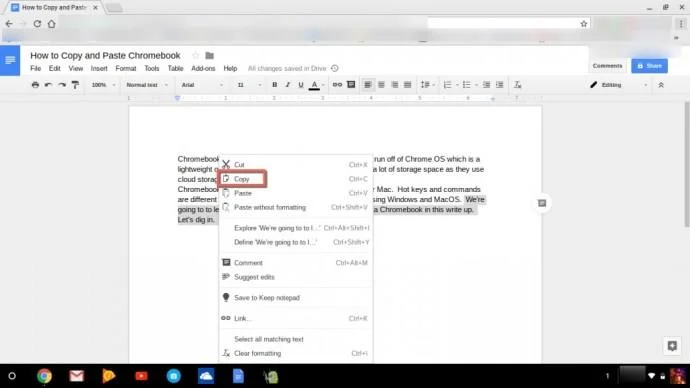Toggle italic formatting

(x=288, y=85)
